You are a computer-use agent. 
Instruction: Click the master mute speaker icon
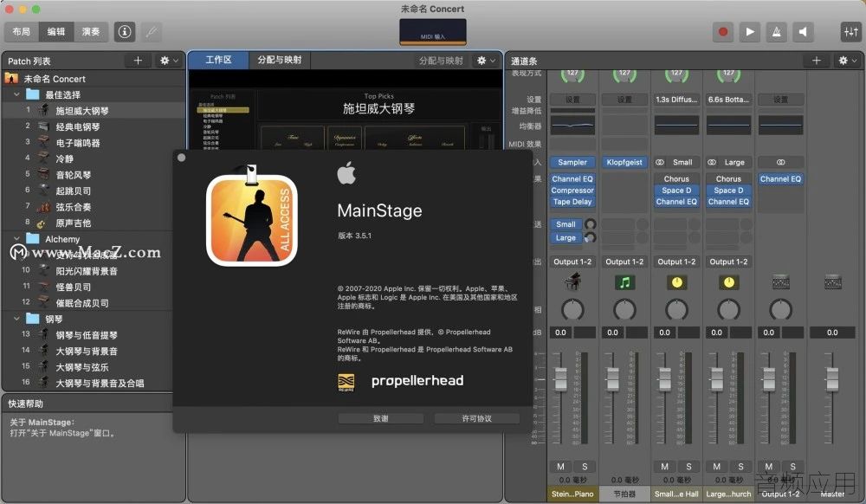pos(803,32)
